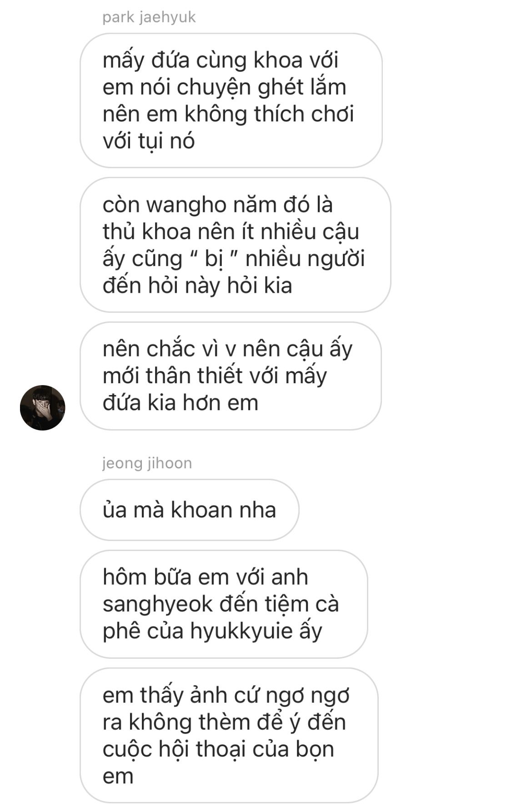Tap the message 'ủa mà khoan nha'

(x=190, y=510)
